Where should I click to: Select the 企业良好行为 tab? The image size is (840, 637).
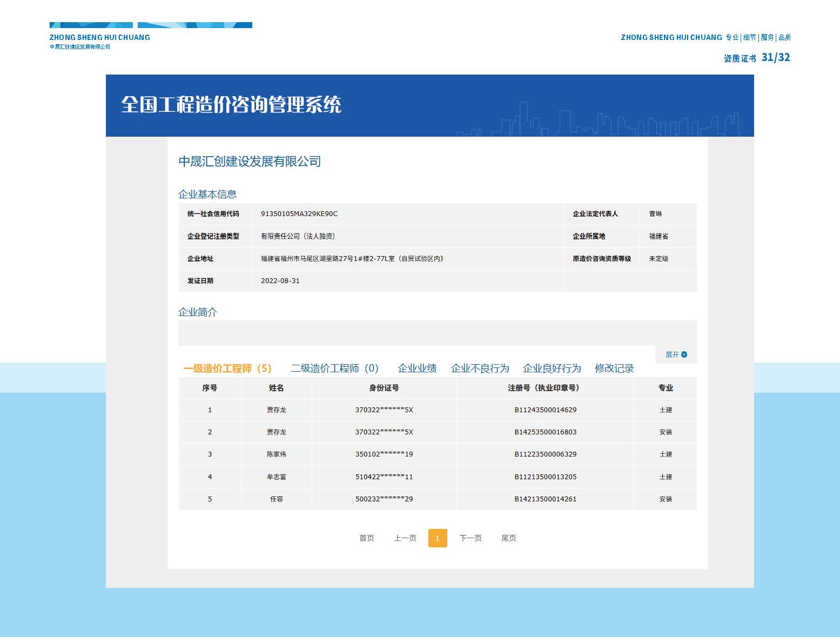pos(552,368)
